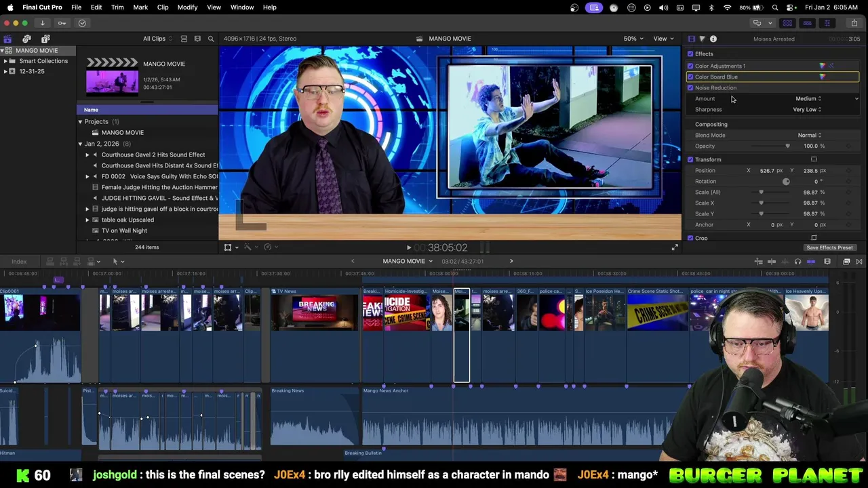Open Blend Mode Normal dropdown
The width and height of the screenshot is (868, 488).
(809, 135)
